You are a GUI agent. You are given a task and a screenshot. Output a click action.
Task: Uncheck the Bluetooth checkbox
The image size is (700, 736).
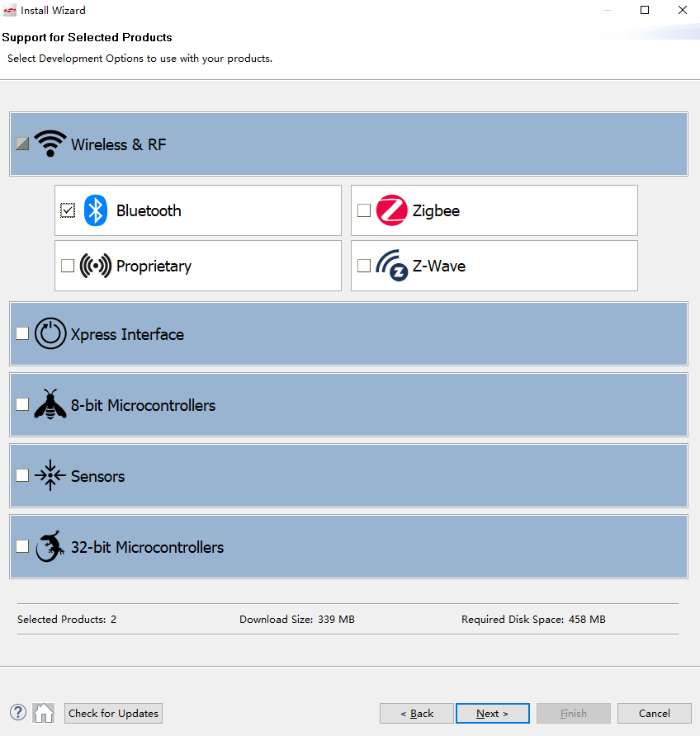click(x=68, y=210)
